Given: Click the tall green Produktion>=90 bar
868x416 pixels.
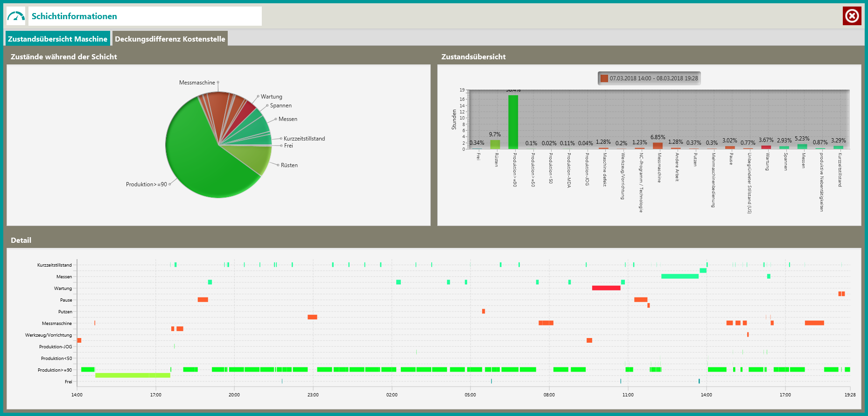Looking at the screenshot, I should point(513,121).
